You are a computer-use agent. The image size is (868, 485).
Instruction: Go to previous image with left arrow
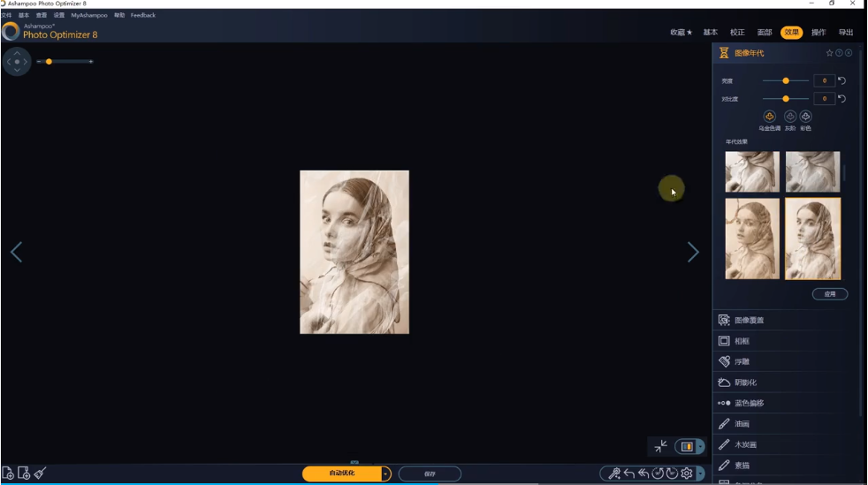tap(17, 252)
